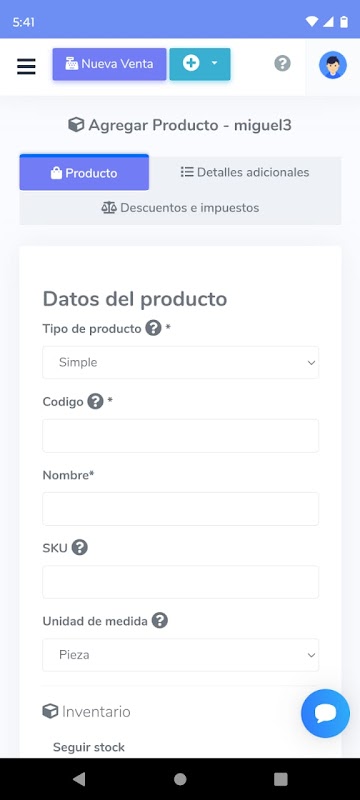Select the Producto tab
Screen dimensions: 360x800
coord(84,173)
